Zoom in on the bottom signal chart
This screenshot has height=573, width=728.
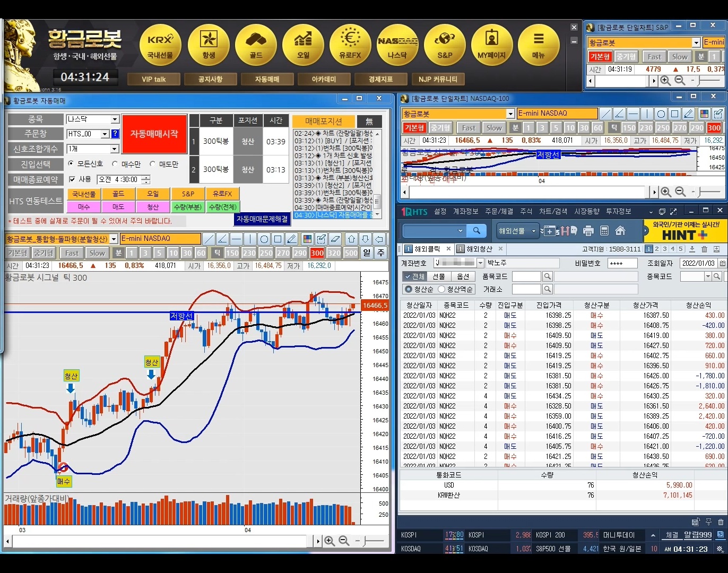(330, 541)
